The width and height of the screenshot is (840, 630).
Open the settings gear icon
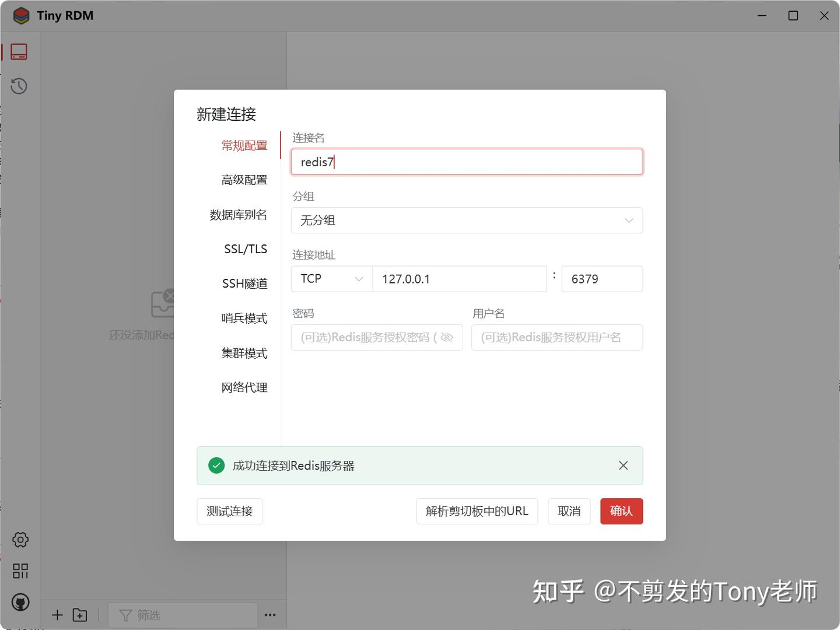pyautogui.click(x=20, y=540)
